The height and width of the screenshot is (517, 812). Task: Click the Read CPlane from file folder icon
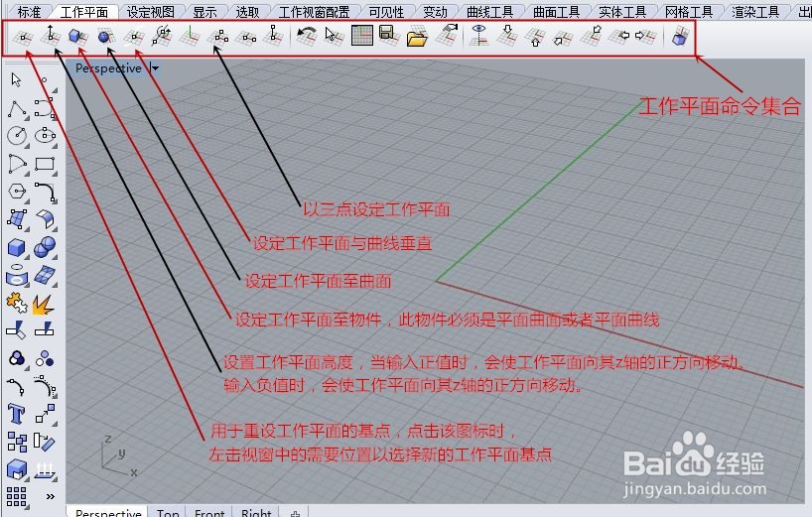(x=417, y=38)
